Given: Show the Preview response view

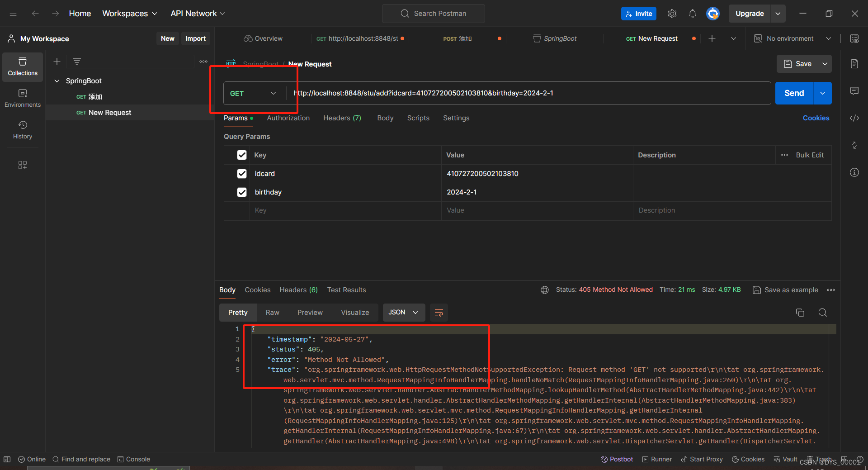Looking at the screenshot, I should tap(310, 313).
